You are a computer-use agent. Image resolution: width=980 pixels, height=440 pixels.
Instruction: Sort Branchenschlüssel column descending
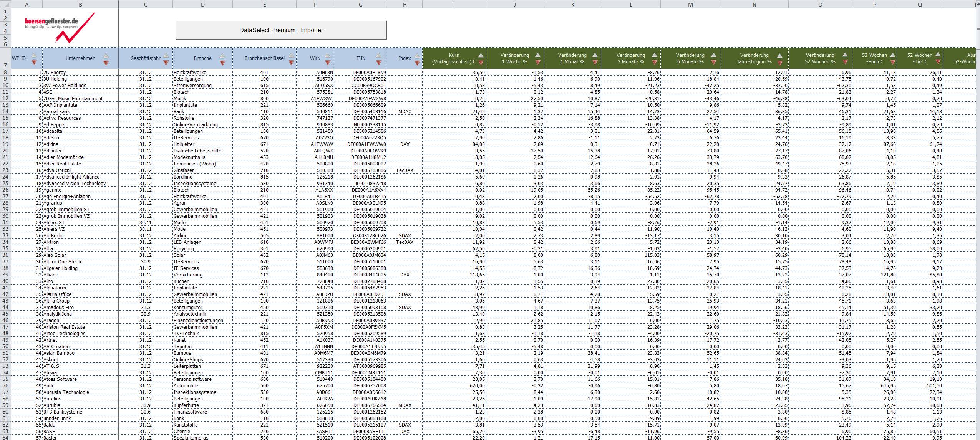[291, 62]
